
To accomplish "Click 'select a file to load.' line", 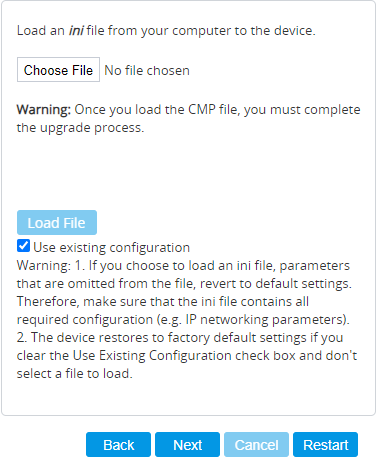I will [x=75, y=374].
